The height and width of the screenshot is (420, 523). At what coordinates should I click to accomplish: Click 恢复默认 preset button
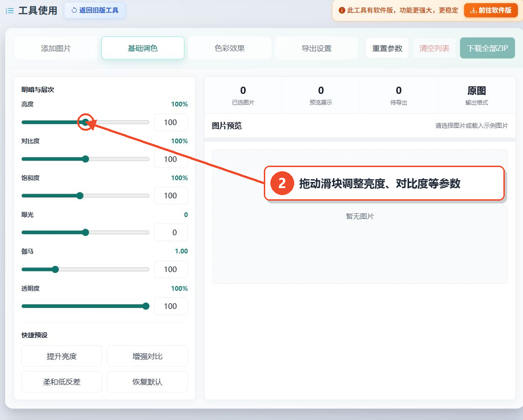click(148, 382)
